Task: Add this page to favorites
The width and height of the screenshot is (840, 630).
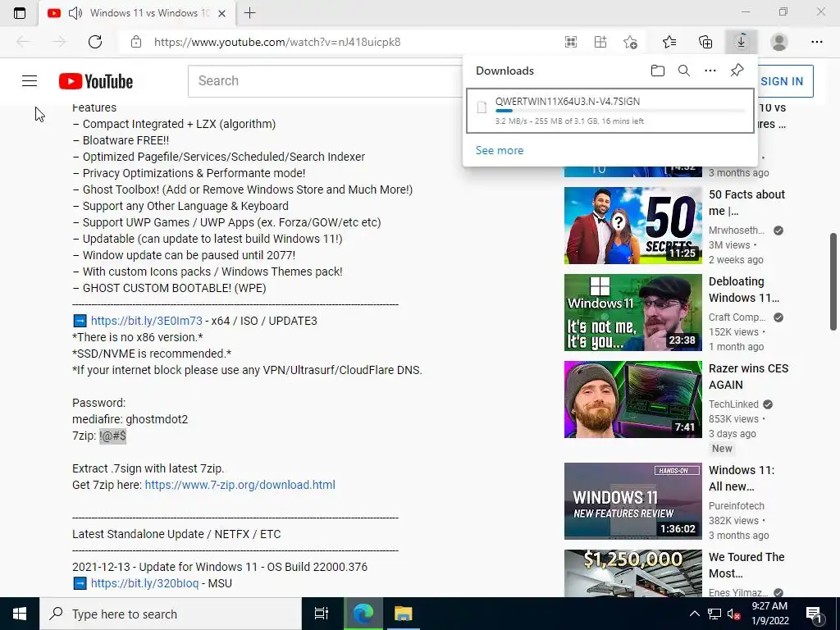Action: point(631,42)
